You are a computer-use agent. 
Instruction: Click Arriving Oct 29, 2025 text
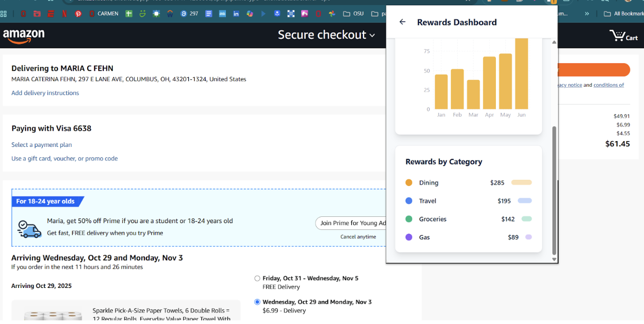(x=41, y=286)
